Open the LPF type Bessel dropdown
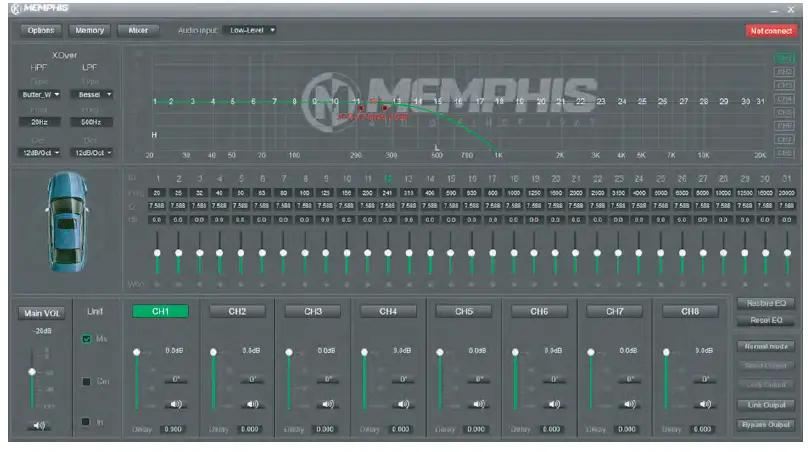The height and width of the screenshot is (452, 808). point(92,95)
